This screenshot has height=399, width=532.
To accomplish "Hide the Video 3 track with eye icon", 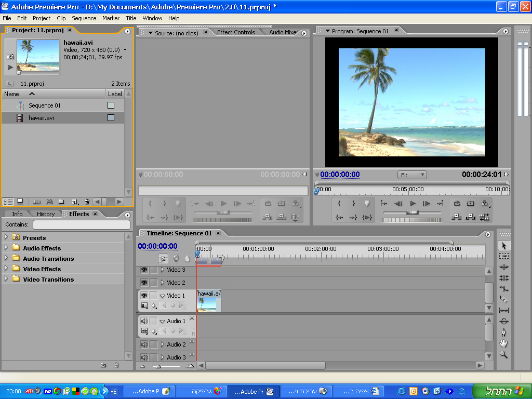I will 144,270.
